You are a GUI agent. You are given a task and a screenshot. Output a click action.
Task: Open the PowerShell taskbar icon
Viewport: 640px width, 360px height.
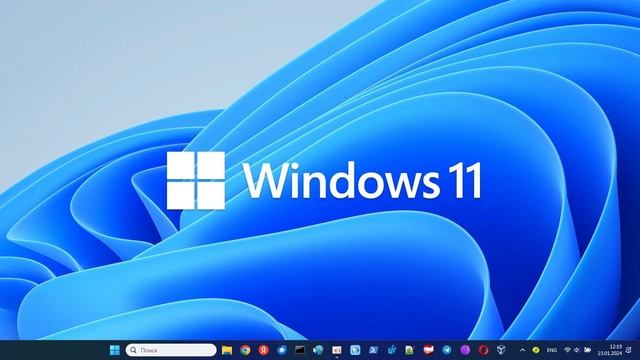[x=373, y=350]
